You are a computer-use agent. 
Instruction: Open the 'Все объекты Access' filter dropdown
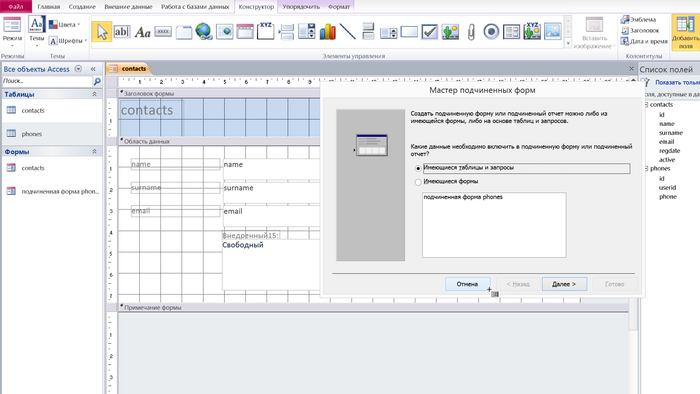pyautogui.click(x=78, y=69)
